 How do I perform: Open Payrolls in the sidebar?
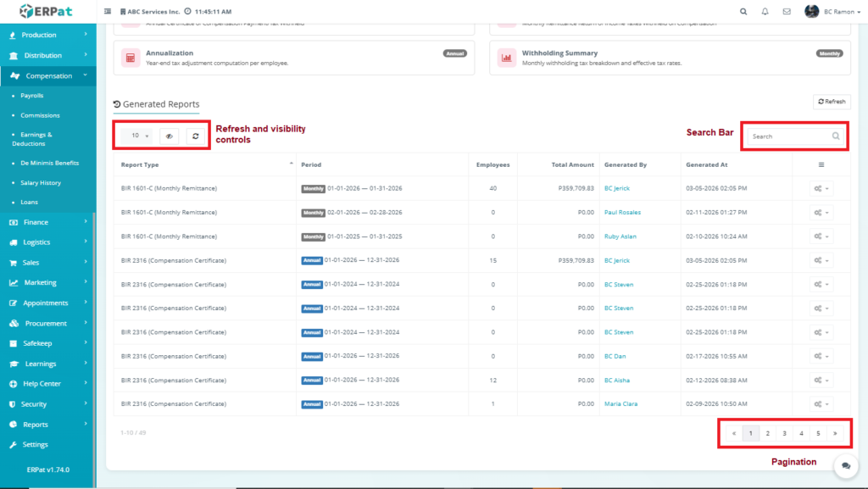tap(32, 96)
